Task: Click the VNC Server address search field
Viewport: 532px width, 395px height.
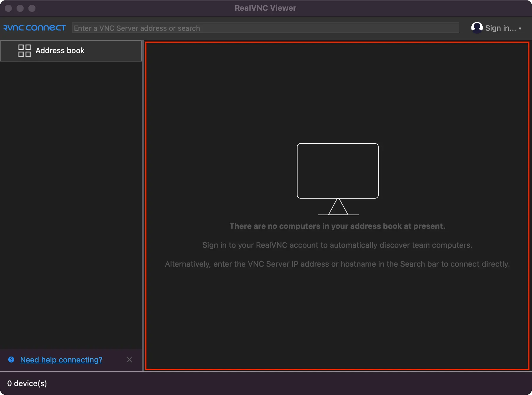Action: tap(266, 28)
